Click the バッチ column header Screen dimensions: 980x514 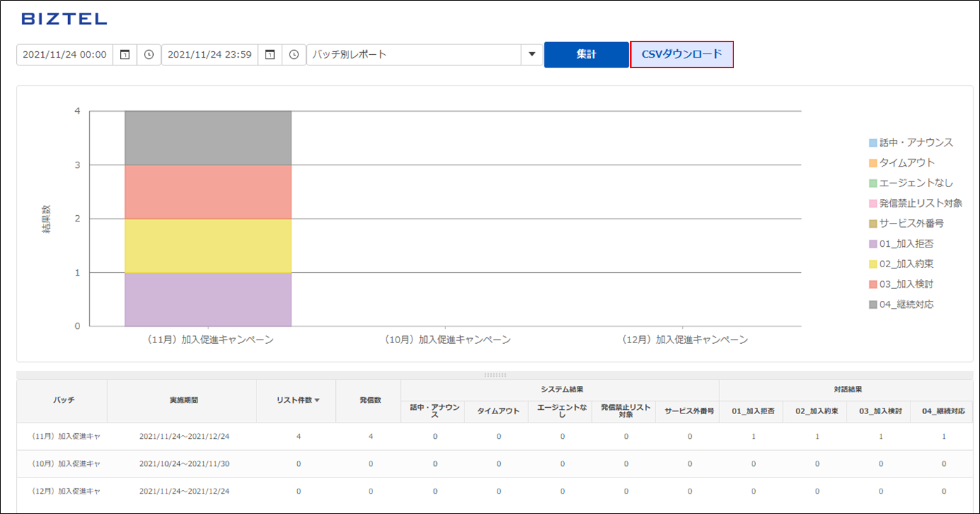(x=62, y=401)
